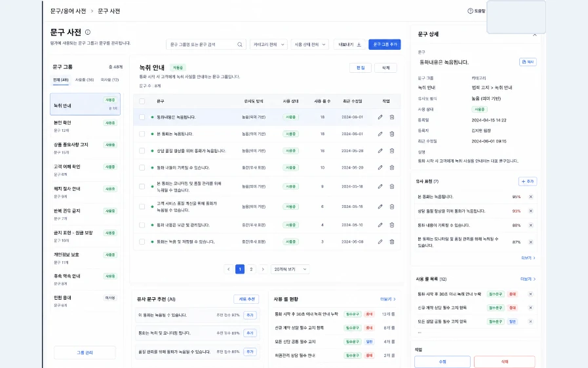Open the 사용 상태 전체 status filter dropdown
Screen dimensions: 588x368
pos(309,45)
